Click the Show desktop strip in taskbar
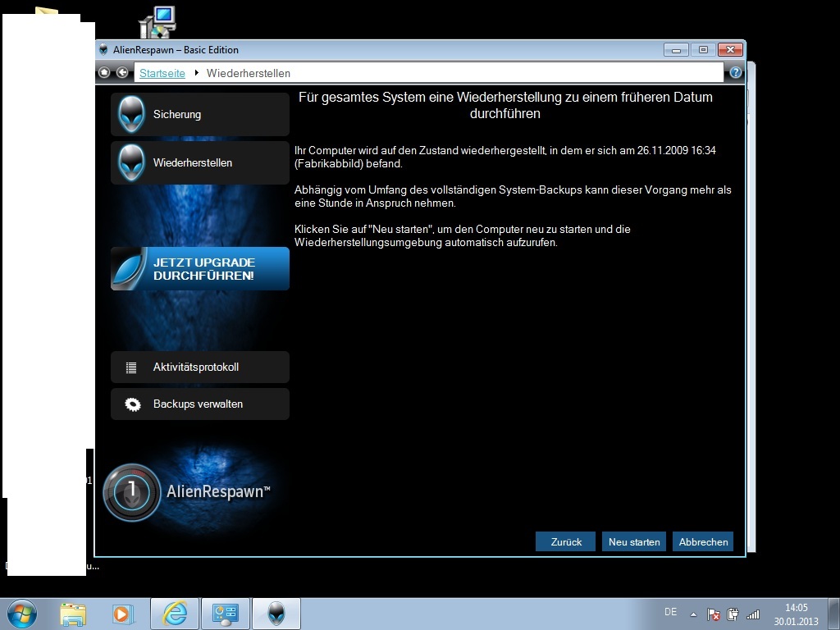 [834, 614]
